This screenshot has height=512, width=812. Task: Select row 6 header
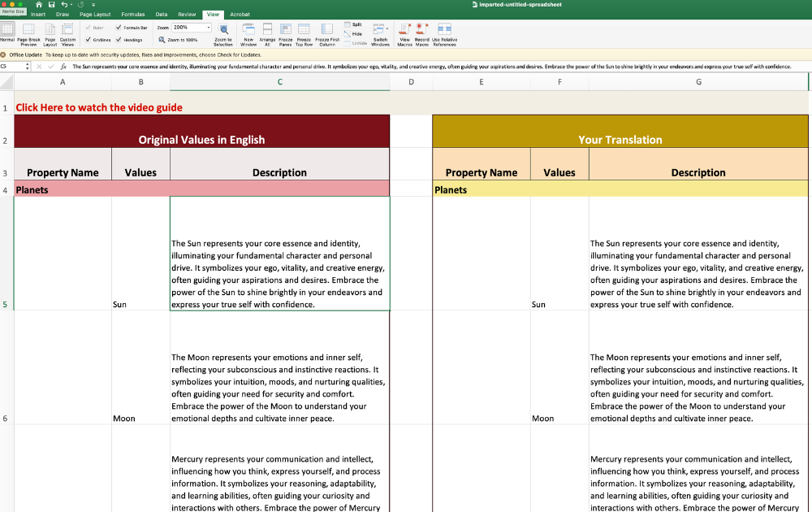click(x=6, y=367)
